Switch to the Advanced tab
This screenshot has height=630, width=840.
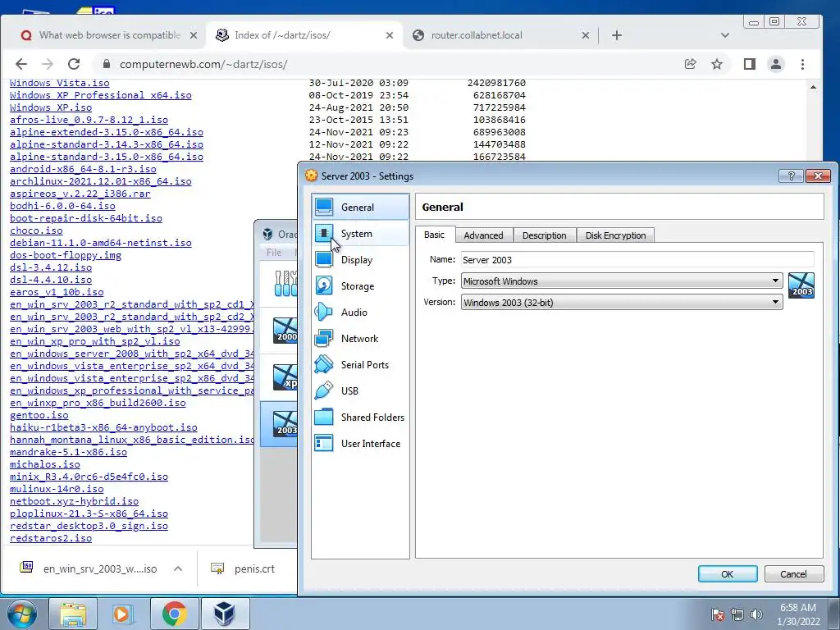coord(483,235)
